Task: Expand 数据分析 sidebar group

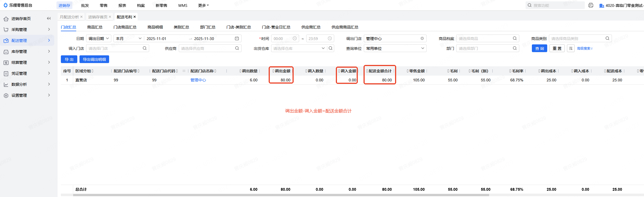Action: [x=49, y=84]
